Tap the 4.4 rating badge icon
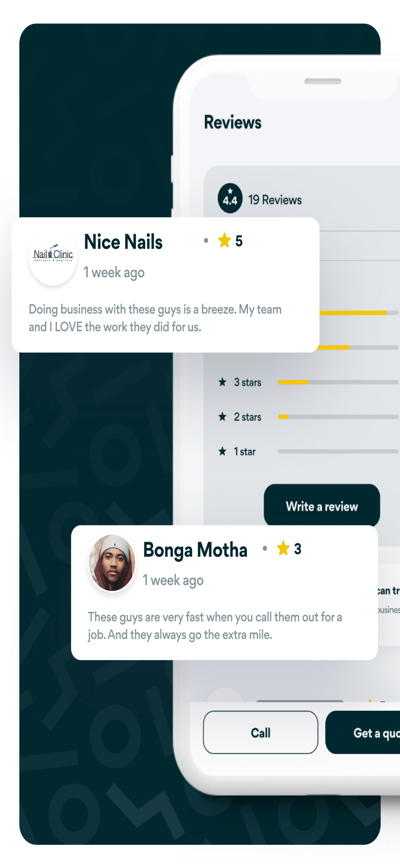Screen dimensions: 400x868 [x=230, y=198]
